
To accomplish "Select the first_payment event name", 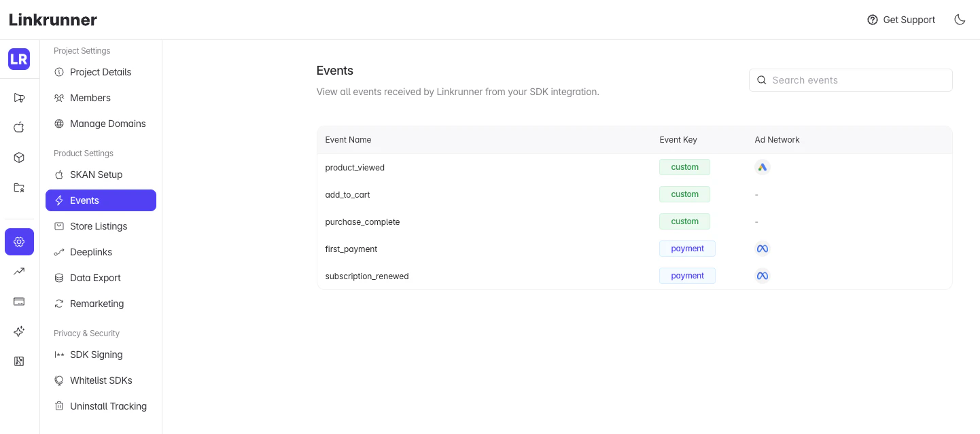I will pos(351,249).
